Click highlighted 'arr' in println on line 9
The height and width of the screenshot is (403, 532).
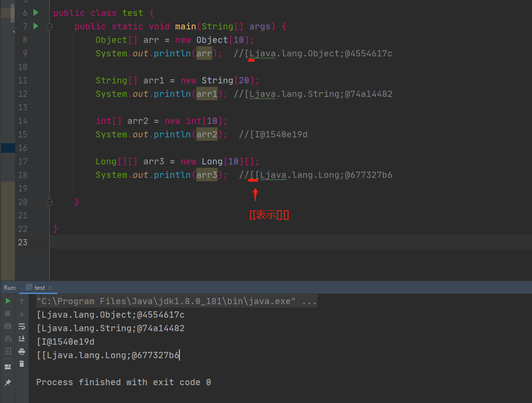(204, 53)
